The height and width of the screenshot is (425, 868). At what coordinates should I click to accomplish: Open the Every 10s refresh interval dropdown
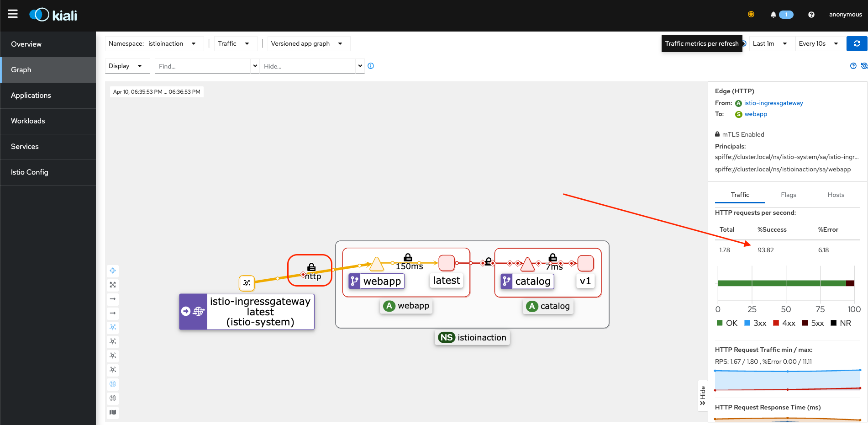coord(821,43)
